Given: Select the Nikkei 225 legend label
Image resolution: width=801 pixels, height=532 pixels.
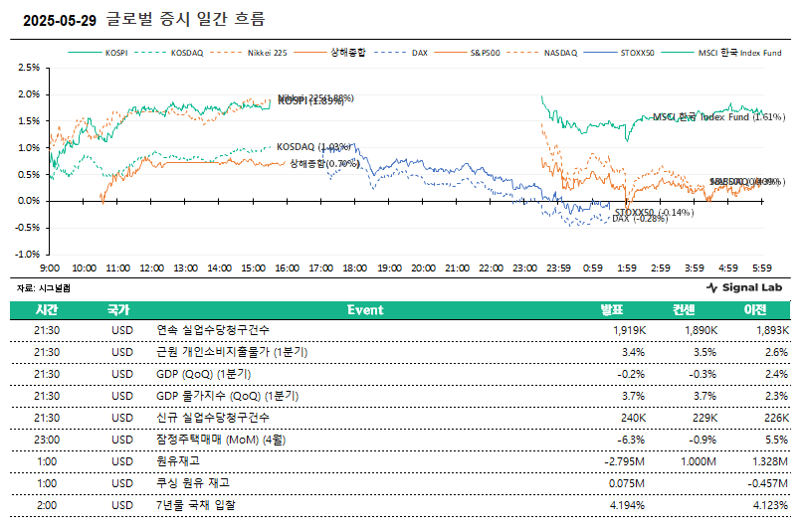Looking at the screenshot, I should pyautogui.click(x=268, y=53).
